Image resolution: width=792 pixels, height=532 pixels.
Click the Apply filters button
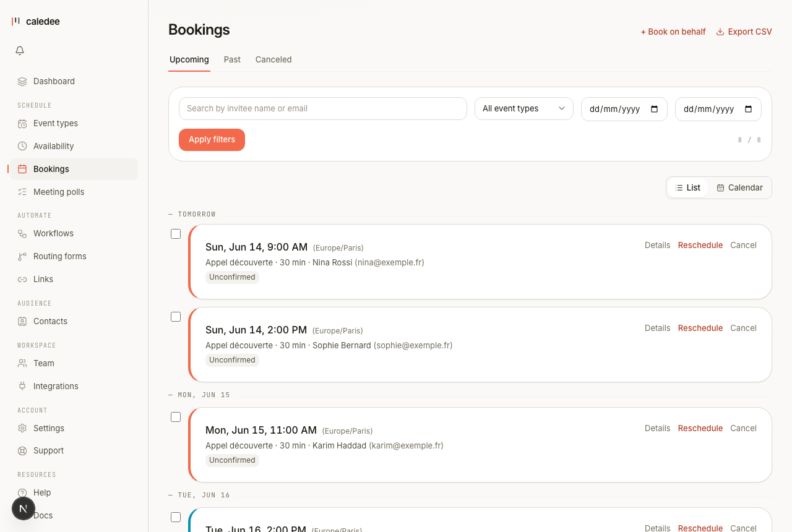pos(212,140)
